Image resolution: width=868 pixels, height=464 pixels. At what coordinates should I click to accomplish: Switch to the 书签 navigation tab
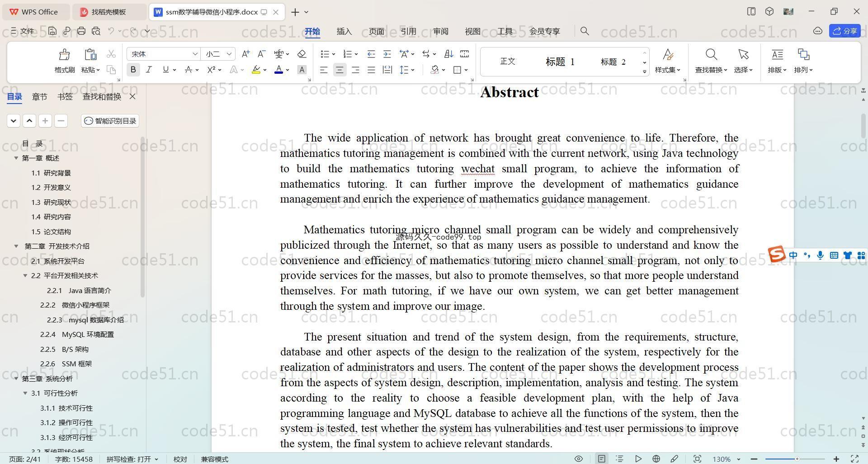coord(65,96)
